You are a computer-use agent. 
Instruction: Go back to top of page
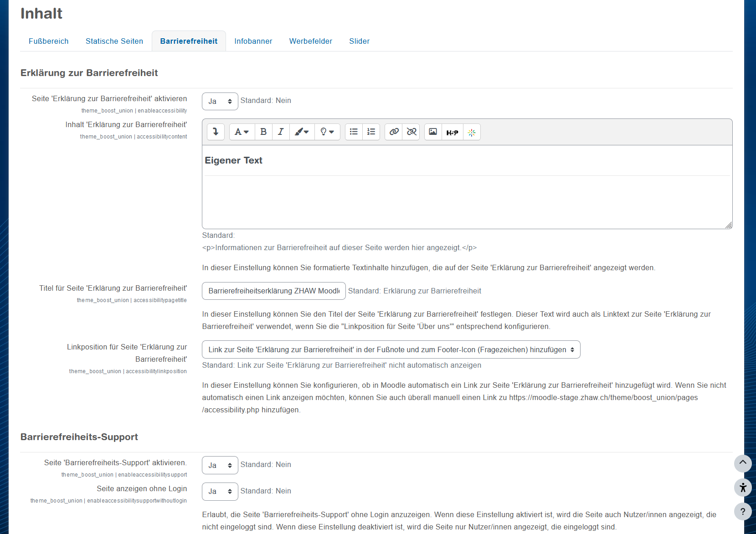pyautogui.click(x=743, y=463)
